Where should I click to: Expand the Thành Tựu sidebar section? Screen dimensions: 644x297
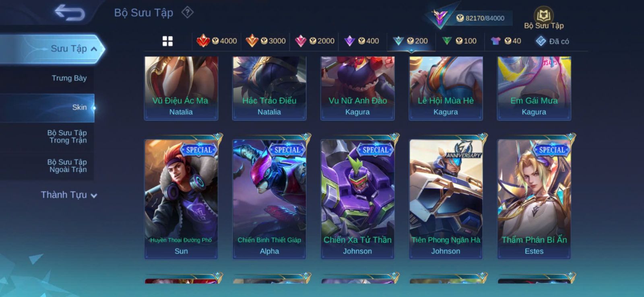(x=68, y=195)
